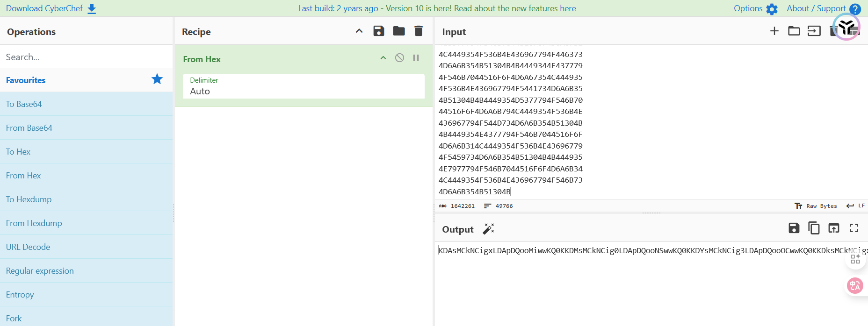Add a new input tab
The height and width of the screenshot is (326, 868).
point(774,31)
